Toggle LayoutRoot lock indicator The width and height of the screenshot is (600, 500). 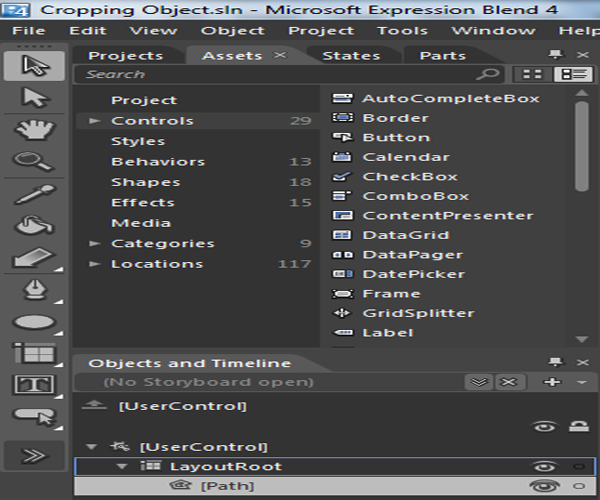pos(579,466)
